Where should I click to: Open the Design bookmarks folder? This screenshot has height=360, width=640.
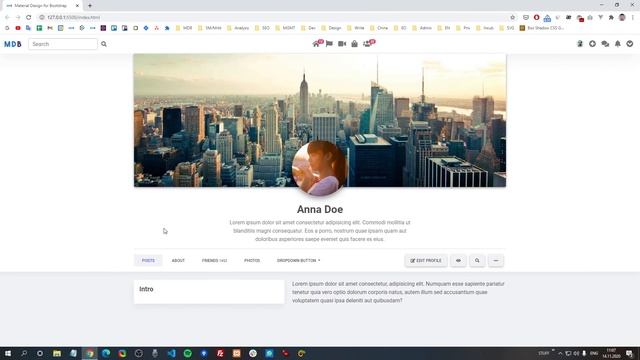coord(331,28)
